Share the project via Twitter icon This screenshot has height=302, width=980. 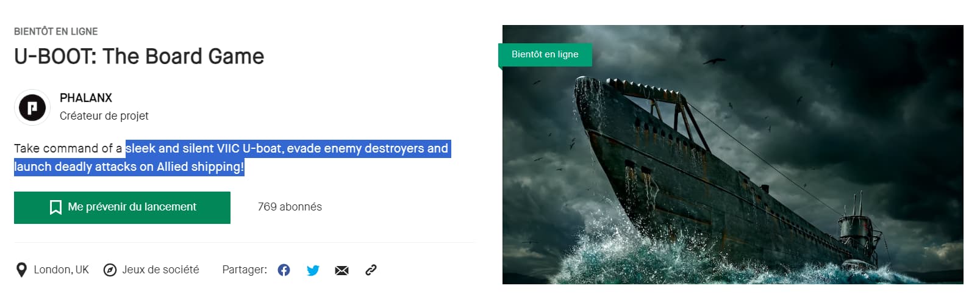(313, 270)
